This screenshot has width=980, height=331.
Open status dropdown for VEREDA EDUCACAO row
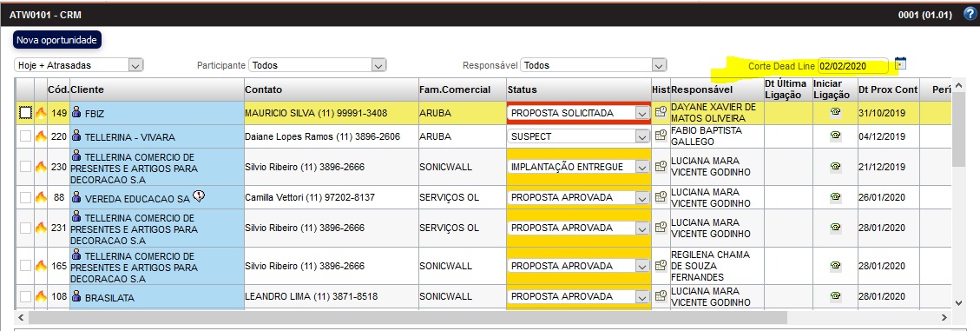[579, 197]
